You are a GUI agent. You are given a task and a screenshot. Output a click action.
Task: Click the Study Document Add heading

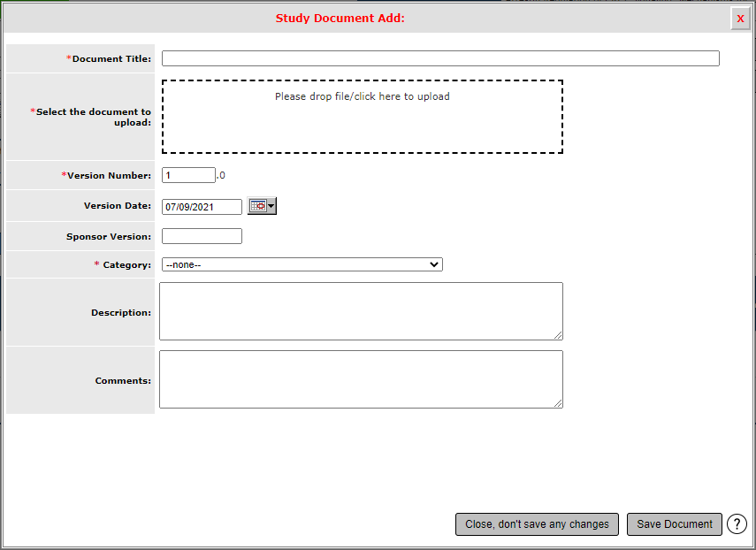click(340, 19)
